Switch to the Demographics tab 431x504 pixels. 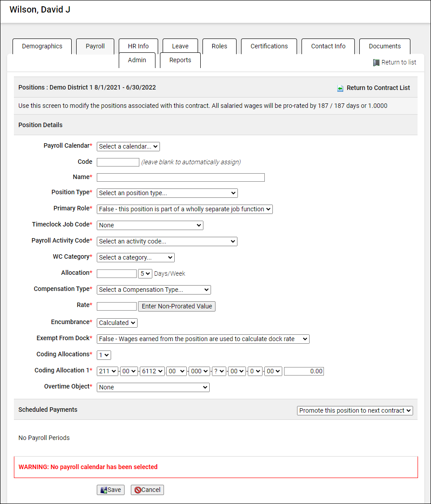[x=42, y=46]
